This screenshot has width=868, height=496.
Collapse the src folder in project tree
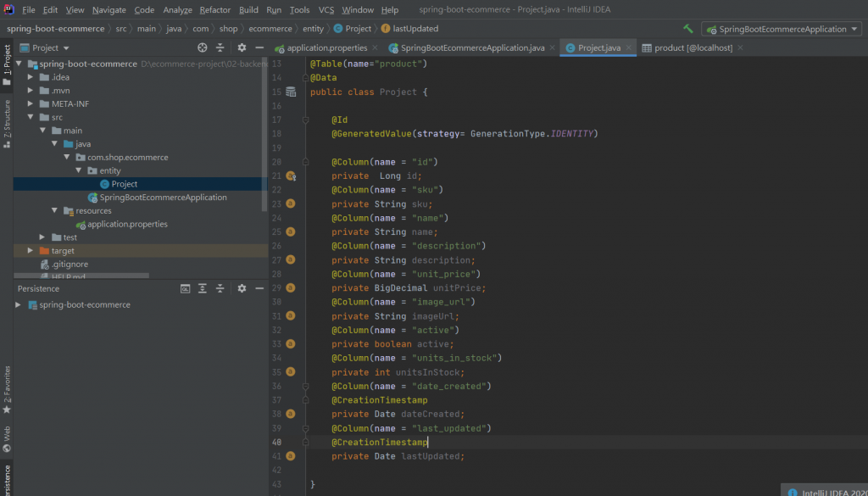tap(31, 118)
